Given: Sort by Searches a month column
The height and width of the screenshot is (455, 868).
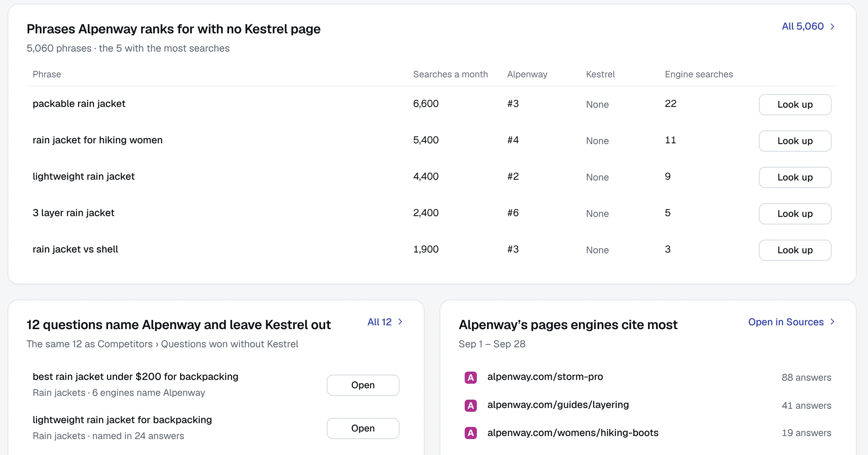Looking at the screenshot, I should pyautogui.click(x=450, y=74).
